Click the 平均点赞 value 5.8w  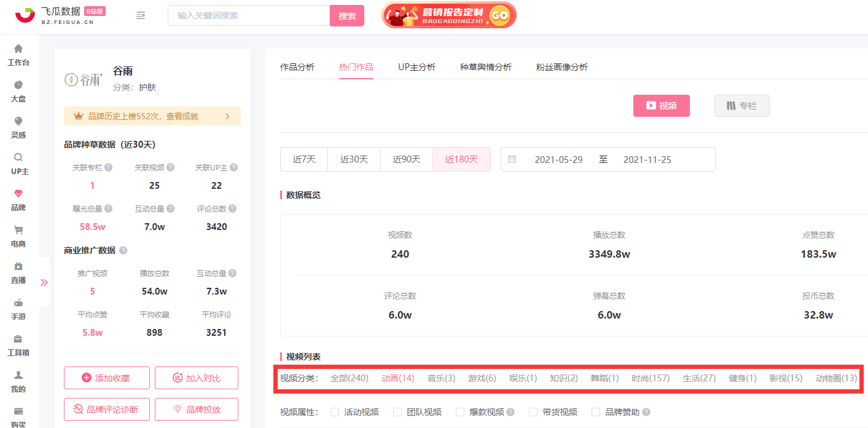(92, 333)
